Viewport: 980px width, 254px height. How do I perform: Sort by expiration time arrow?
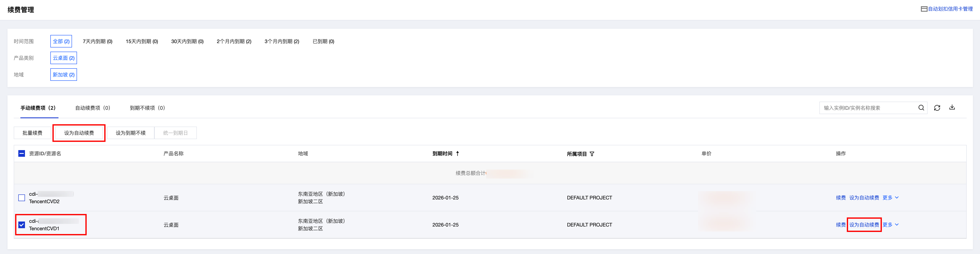point(457,153)
